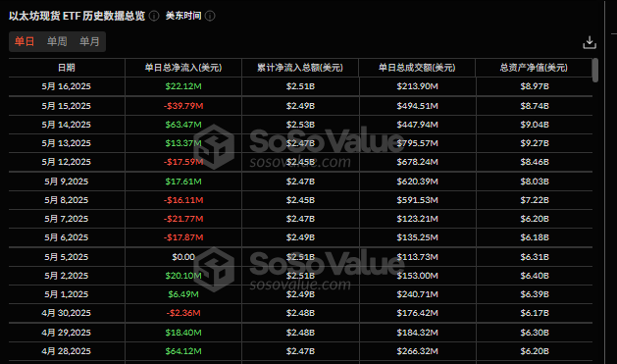Select the inflow value $18.40M

(183, 333)
